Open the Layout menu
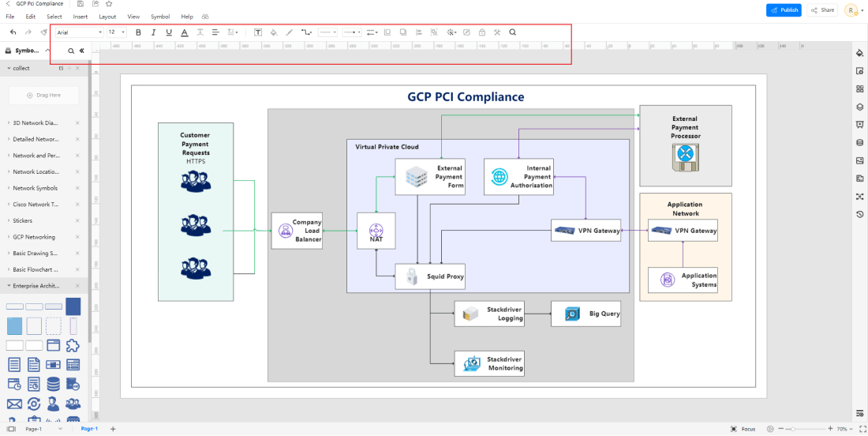868x436 pixels. [107, 17]
